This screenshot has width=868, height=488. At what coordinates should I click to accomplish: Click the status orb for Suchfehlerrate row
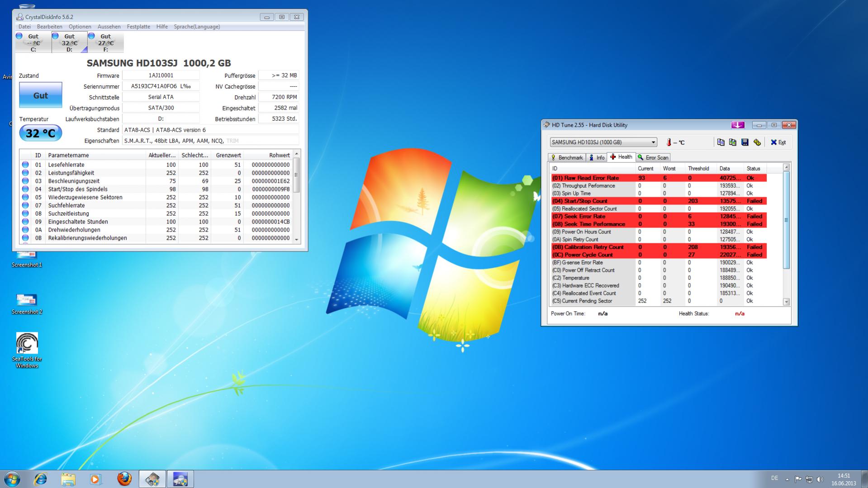pos(25,205)
